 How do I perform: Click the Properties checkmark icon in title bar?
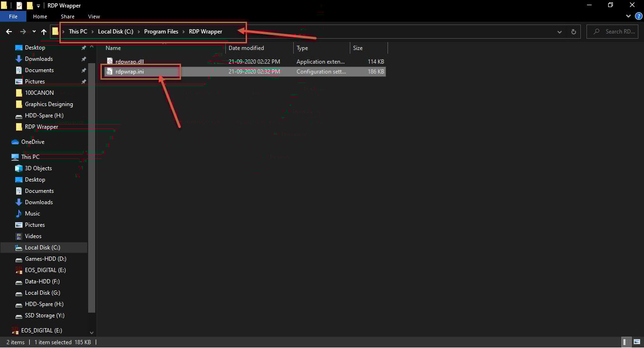coord(19,6)
